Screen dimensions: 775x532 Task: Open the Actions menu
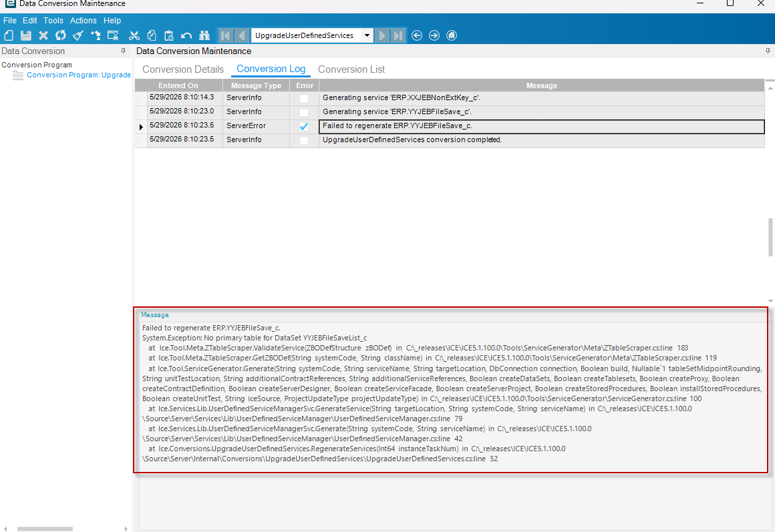83,20
